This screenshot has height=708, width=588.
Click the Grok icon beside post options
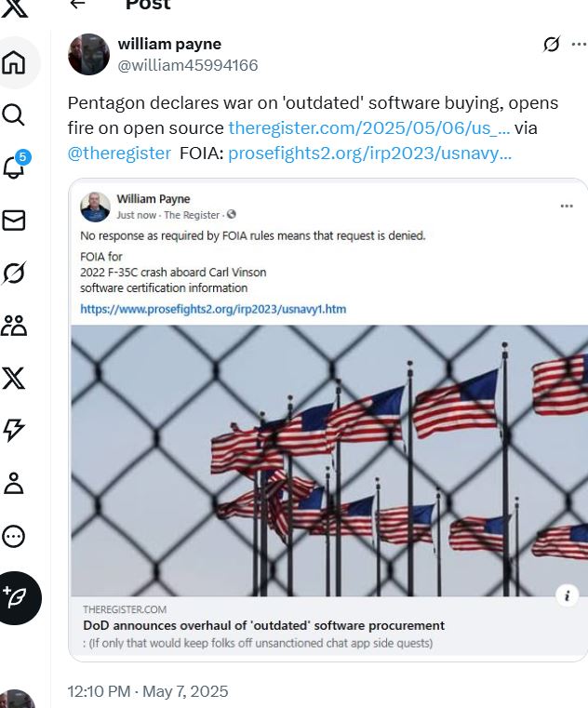pos(552,45)
